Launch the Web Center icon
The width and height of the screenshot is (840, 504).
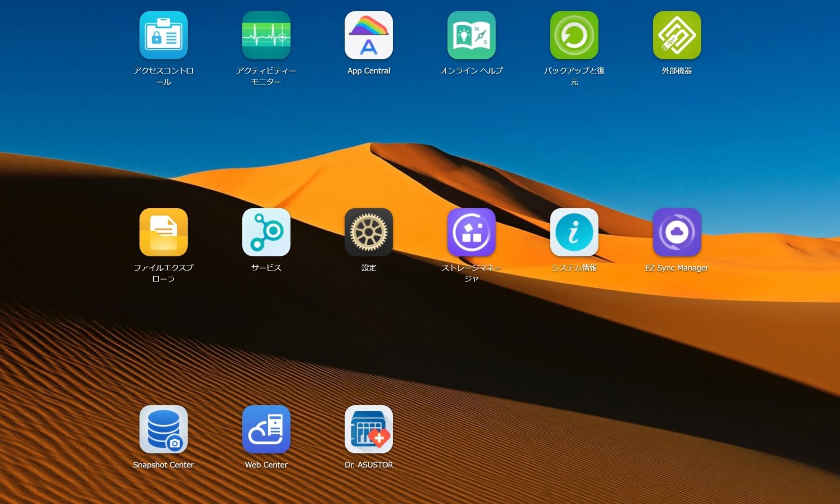point(266,429)
